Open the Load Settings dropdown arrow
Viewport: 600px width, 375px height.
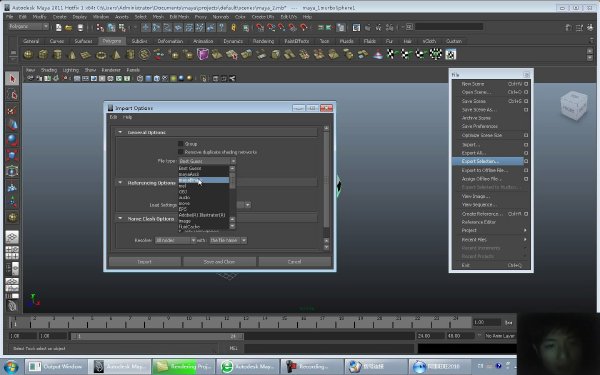[x=248, y=205]
